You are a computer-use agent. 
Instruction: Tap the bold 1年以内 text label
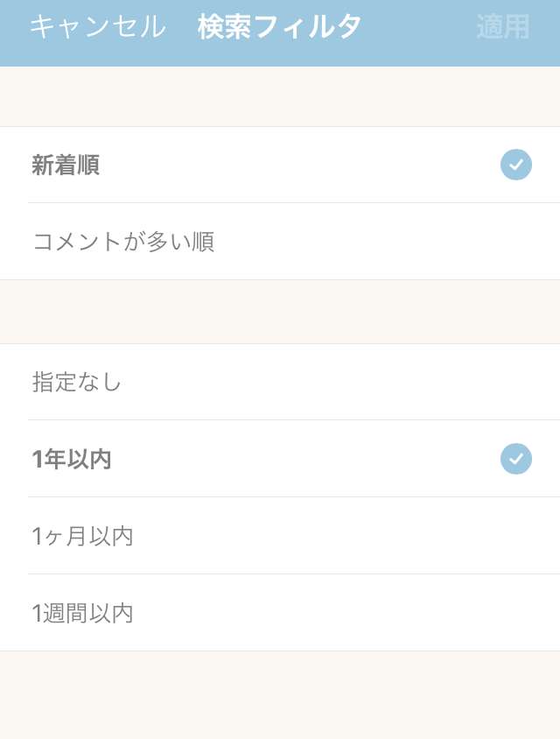(x=71, y=459)
